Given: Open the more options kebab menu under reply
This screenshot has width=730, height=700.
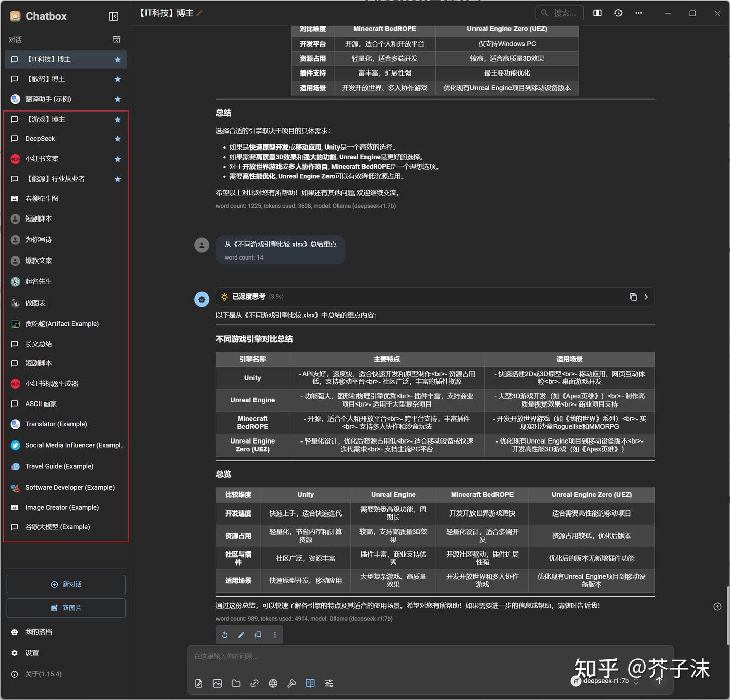Looking at the screenshot, I should 275,635.
